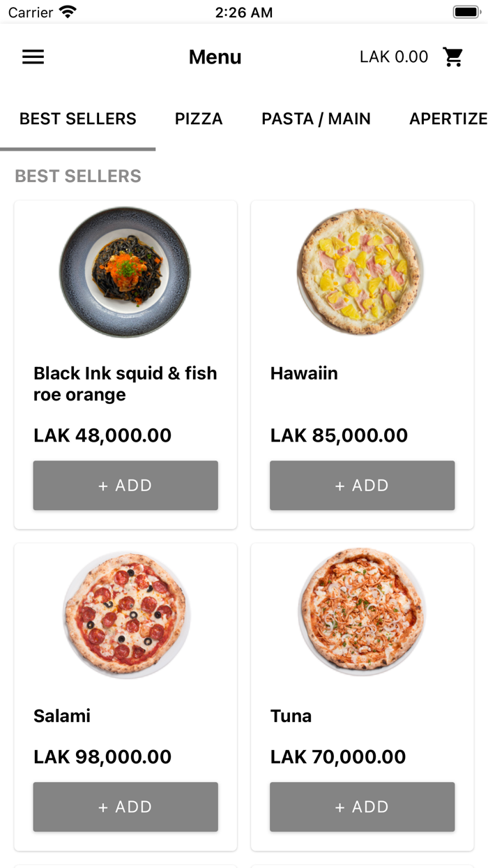Tap the Hawaiin pizza photo
The height and width of the screenshot is (868, 488).
click(360, 272)
